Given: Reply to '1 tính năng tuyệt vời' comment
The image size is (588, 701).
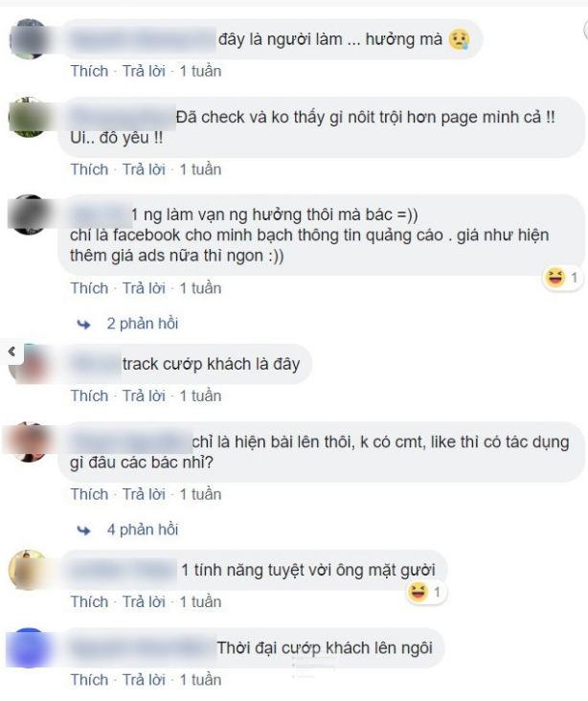Looking at the screenshot, I should click(144, 601).
